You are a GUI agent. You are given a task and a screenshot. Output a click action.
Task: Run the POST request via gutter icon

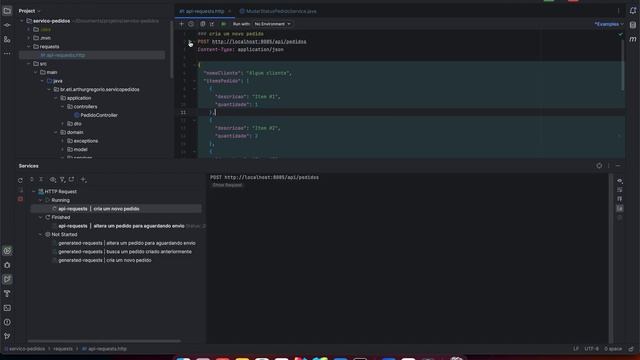pyautogui.click(x=190, y=42)
